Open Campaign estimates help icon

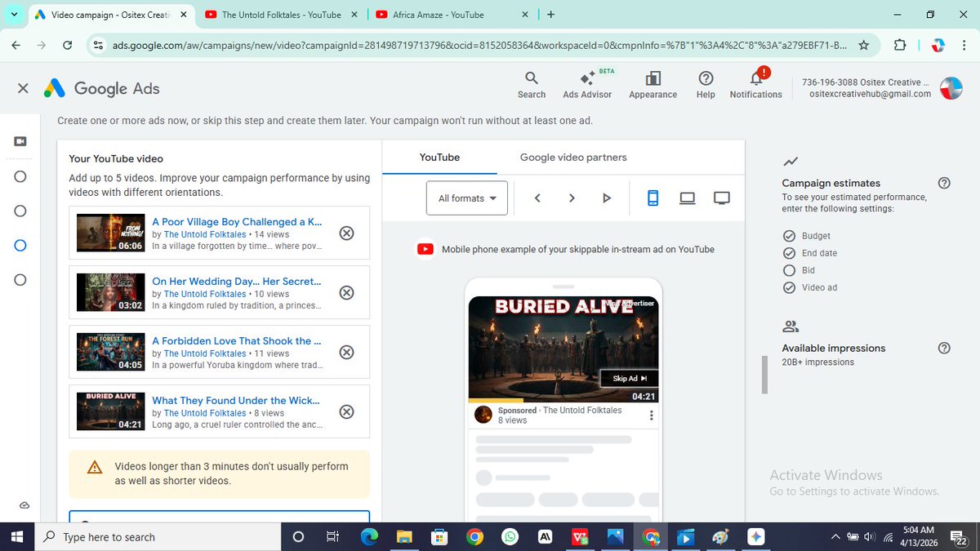[x=944, y=183]
